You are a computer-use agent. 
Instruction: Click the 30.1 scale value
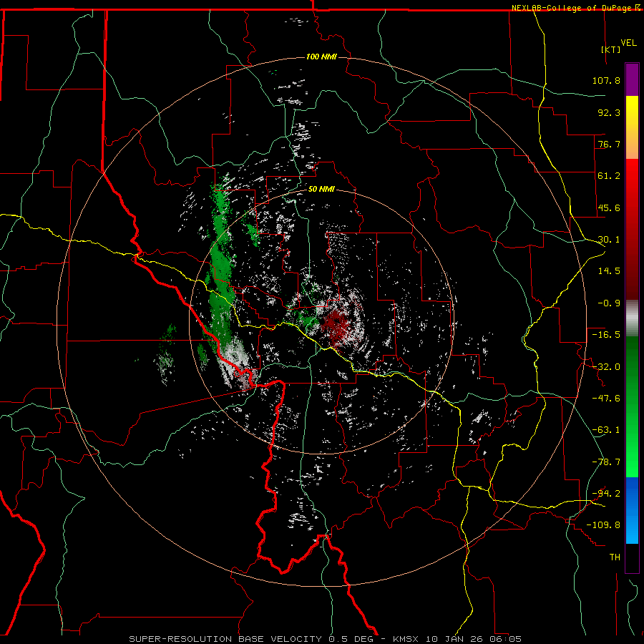(609, 240)
